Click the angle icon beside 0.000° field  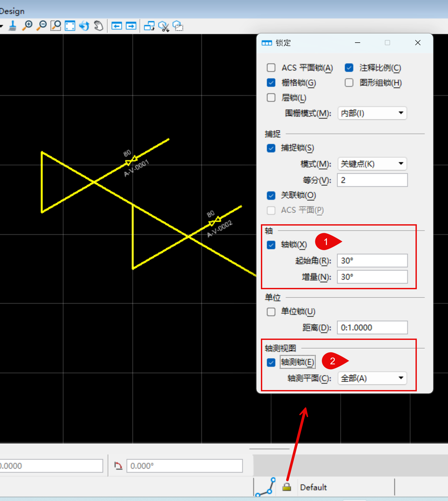118,466
